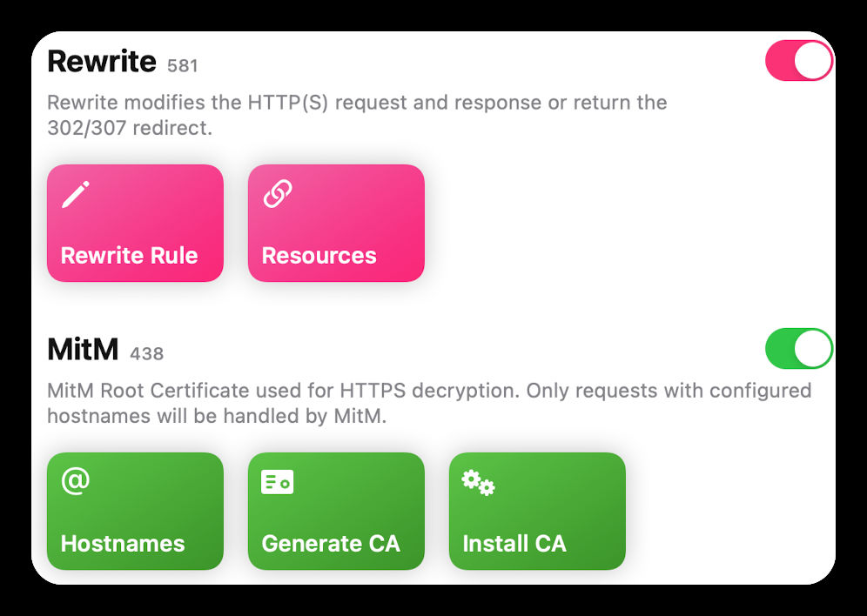
Task: Click the 438 count beside MitM
Action: click(146, 354)
